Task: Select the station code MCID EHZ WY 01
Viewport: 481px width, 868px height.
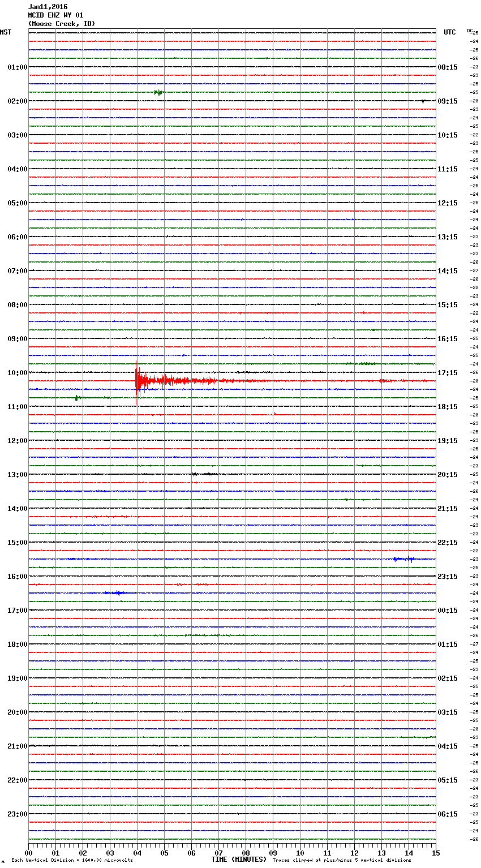Action: coord(55,15)
